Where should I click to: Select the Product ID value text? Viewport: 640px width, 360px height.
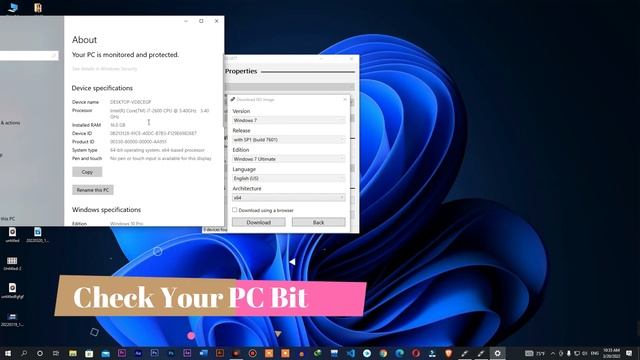(138, 142)
